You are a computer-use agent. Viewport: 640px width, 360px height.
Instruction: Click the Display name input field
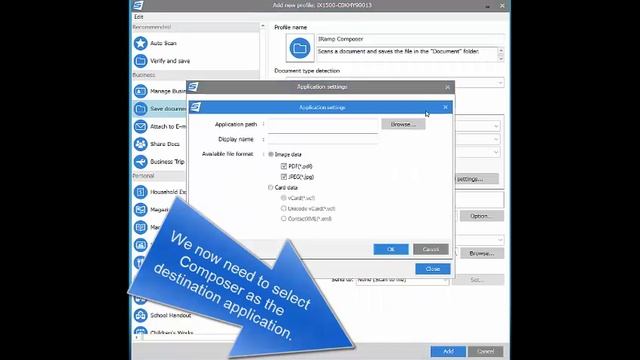323,139
